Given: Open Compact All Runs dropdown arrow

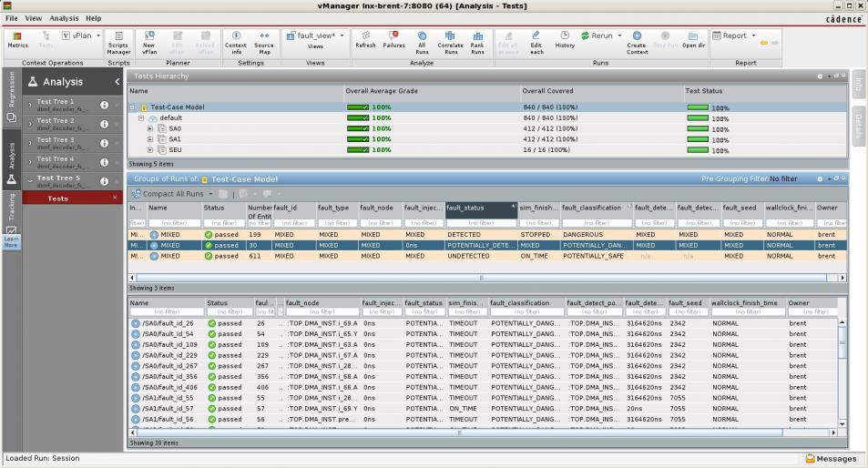Looking at the screenshot, I should (210, 194).
